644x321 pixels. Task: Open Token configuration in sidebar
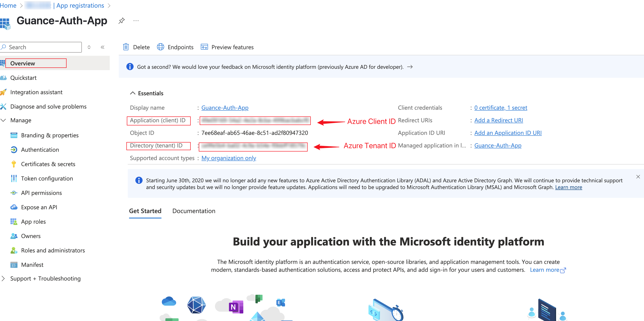(x=47, y=178)
